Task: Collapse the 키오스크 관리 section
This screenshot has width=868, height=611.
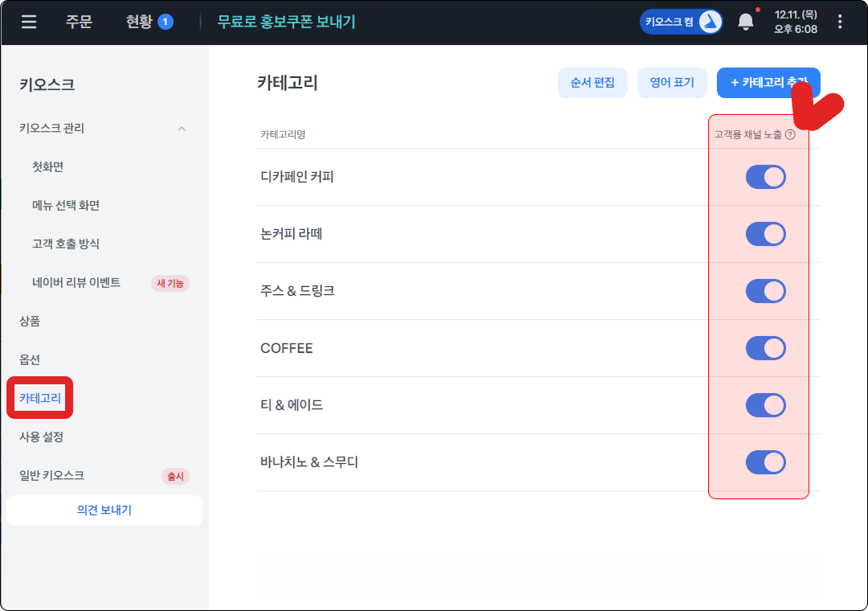Action: 182,129
